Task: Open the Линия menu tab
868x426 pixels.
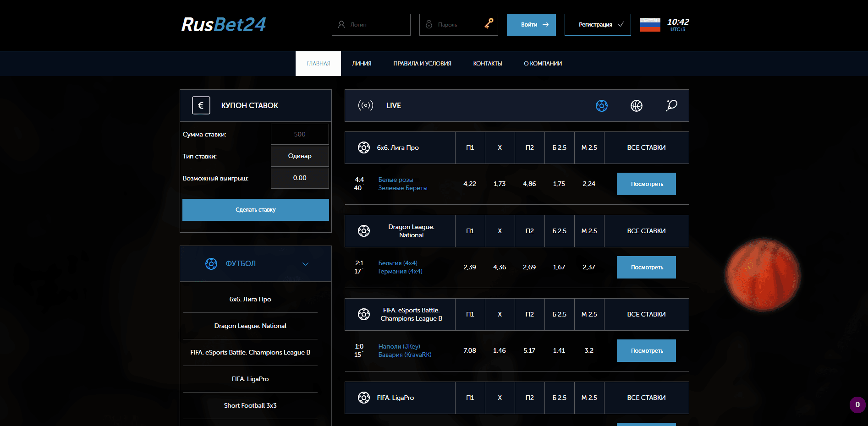Action: point(362,64)
